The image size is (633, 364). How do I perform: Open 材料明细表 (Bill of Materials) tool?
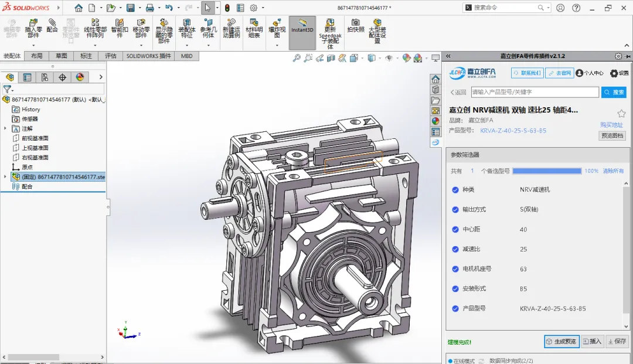[253, 28]
